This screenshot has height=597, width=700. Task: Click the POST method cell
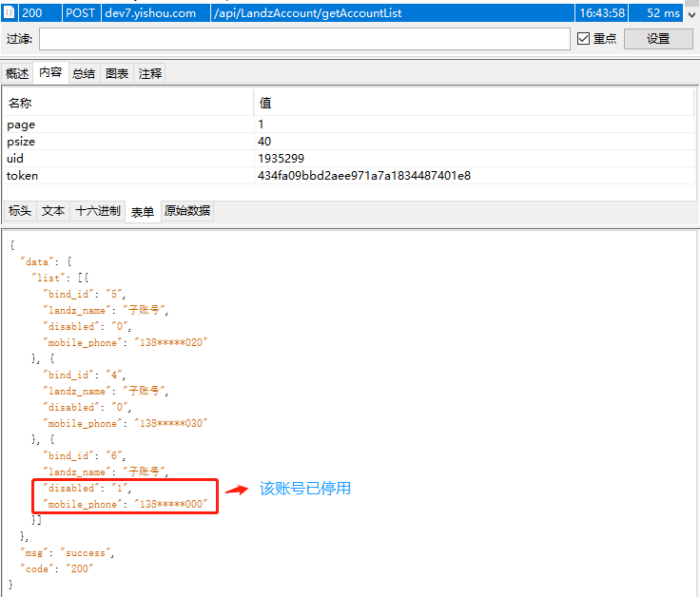pyautogui.click(x=80, y=13)
